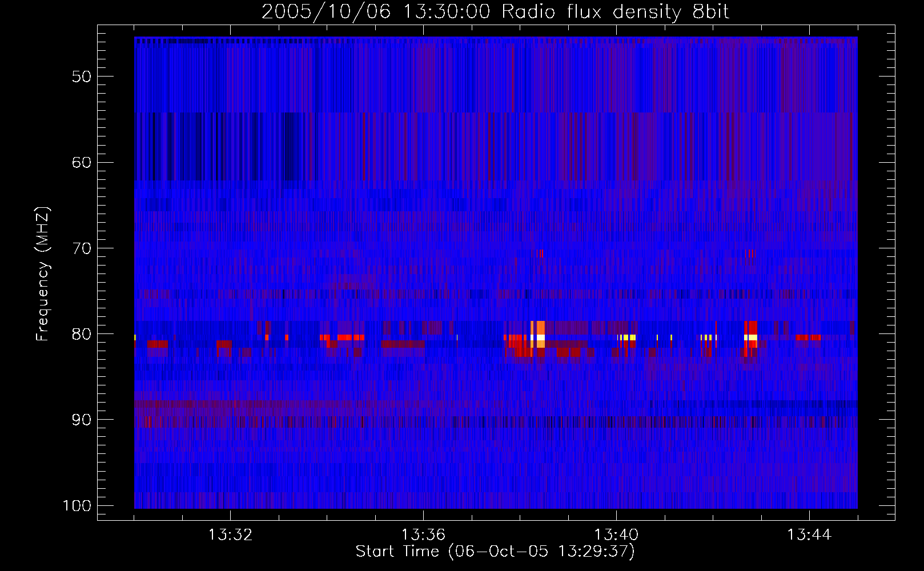
Task: Click the 'Start Time (06-Oct-05 13:29:37)' x-axis label
Action: [495, 552]
